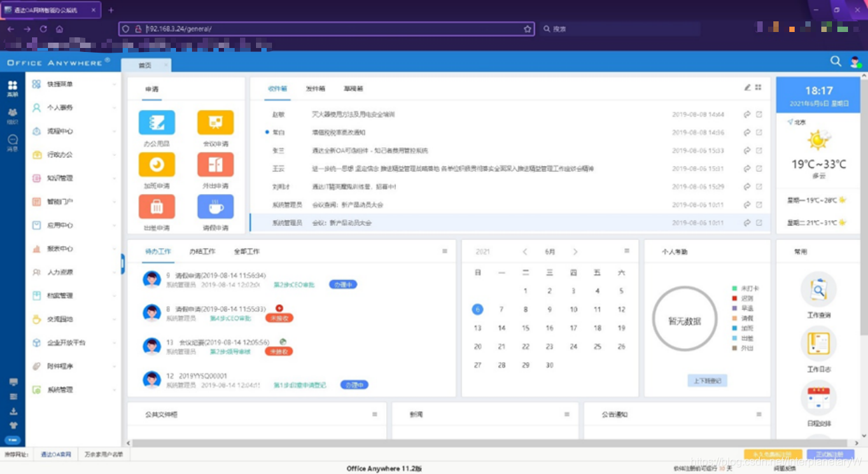
Task: Open the 加班申请 clock icon
Action: coord(157,165)
